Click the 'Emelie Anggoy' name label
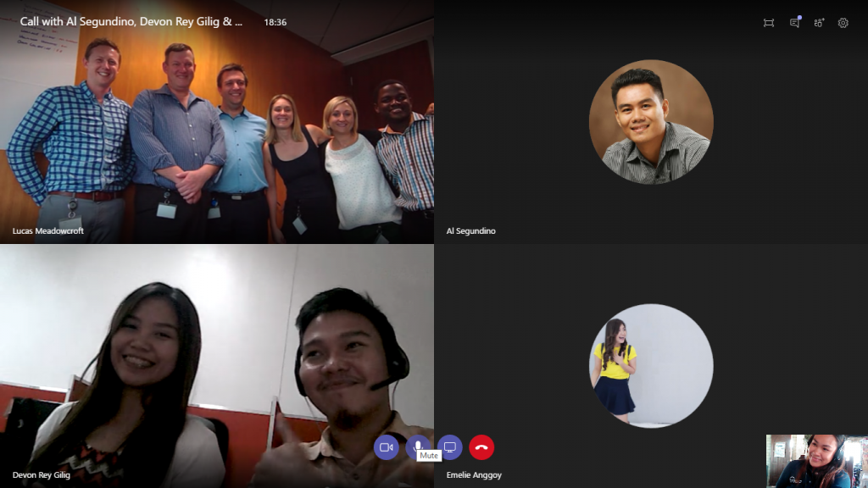 (x=474, y=474)
